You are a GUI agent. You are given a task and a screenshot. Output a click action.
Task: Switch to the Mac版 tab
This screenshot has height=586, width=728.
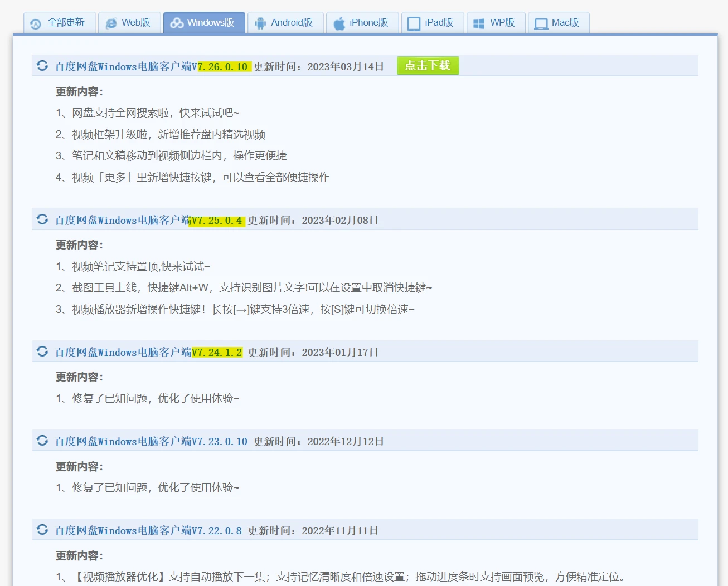pyautogui.click(x=559, y=23)
